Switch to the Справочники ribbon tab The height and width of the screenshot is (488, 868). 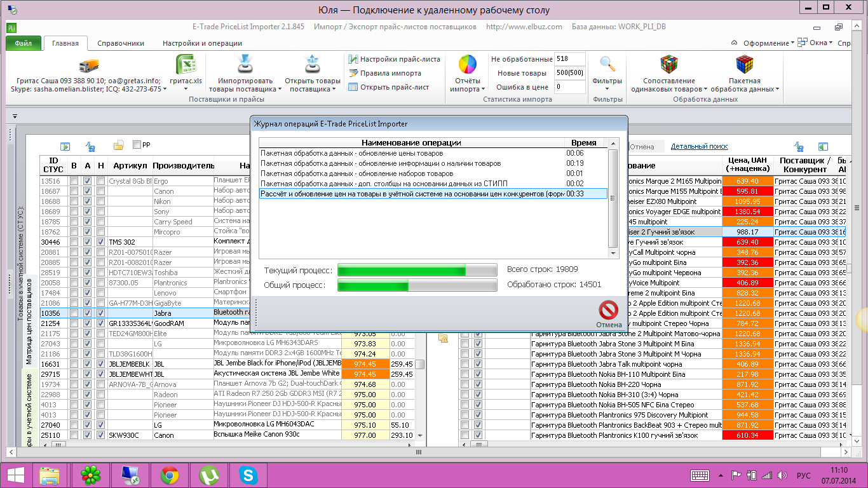[x=121, y=43]
